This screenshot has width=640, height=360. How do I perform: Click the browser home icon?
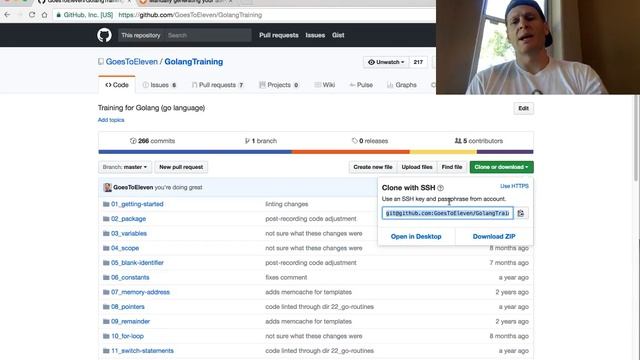click(44, 15)
